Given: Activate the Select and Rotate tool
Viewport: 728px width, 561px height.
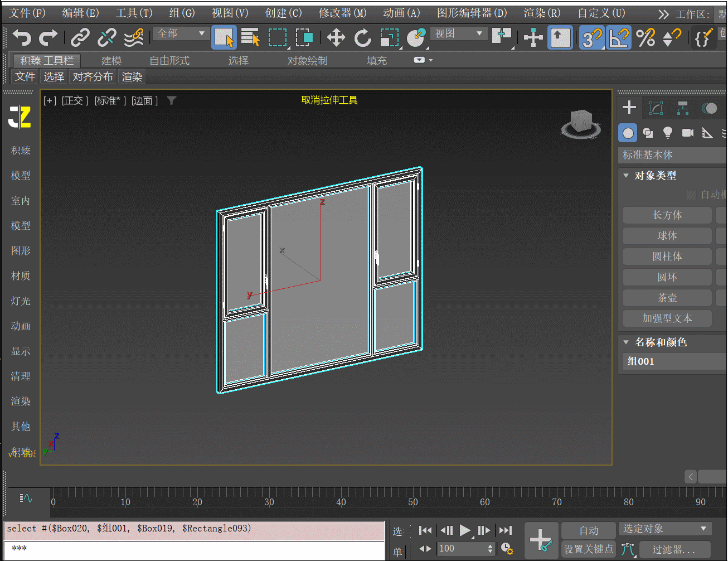Looking at the screenshot, I should [363, 38].
